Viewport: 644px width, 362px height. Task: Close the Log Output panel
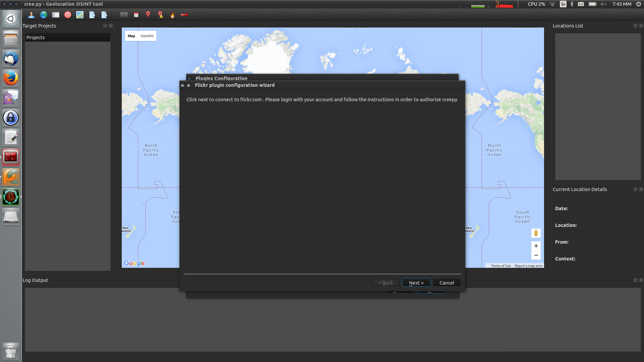pos(641,280)
